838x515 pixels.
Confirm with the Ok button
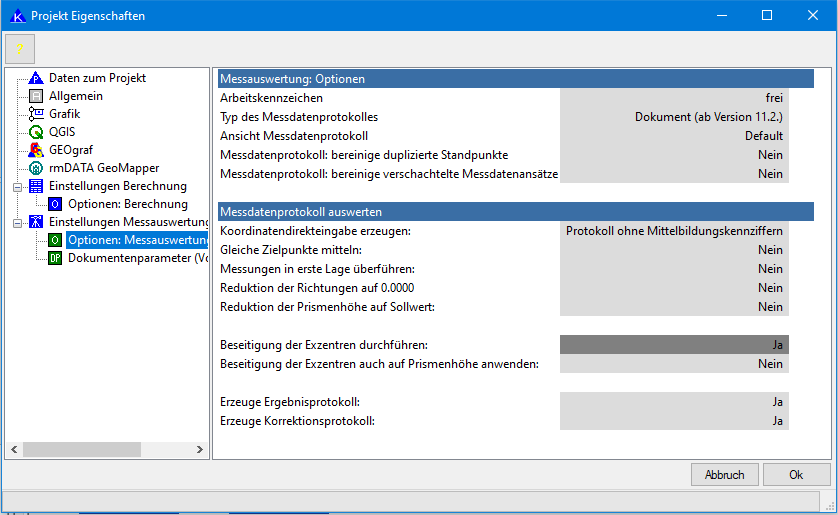click(796, 475)
